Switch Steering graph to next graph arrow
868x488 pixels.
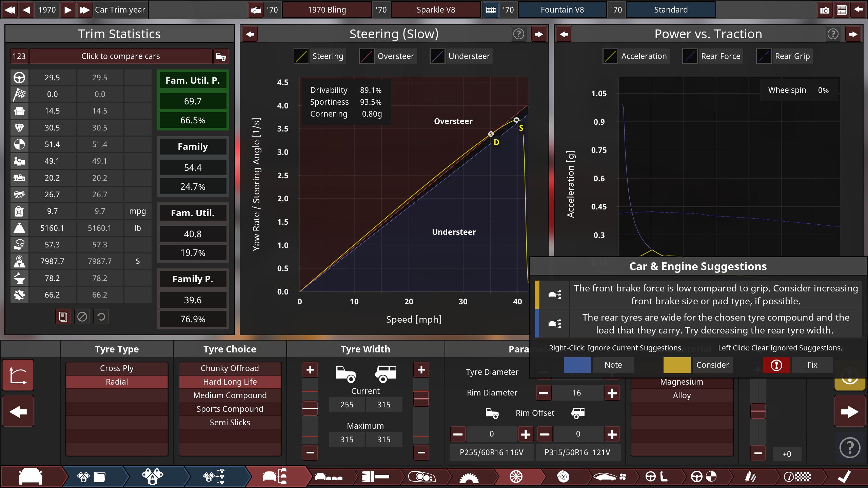(x=538, y=34)
